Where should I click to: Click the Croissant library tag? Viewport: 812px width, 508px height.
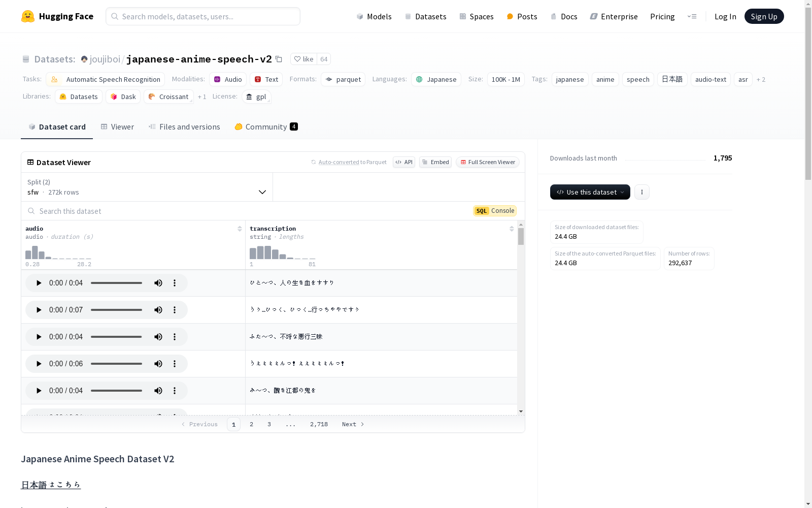click(x=168, y=97)
